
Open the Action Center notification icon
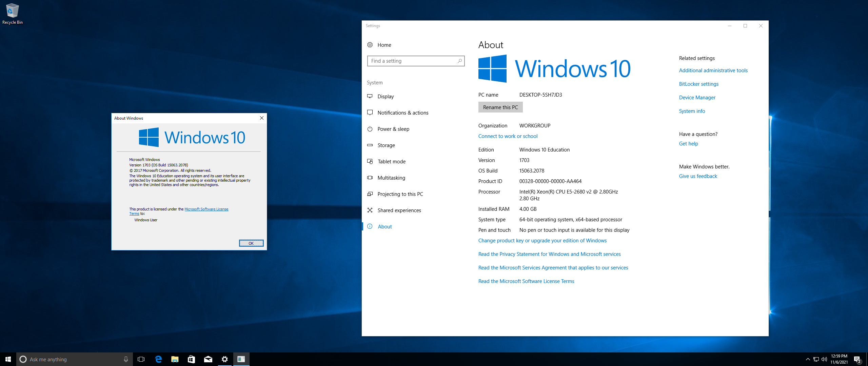point(857,359)
